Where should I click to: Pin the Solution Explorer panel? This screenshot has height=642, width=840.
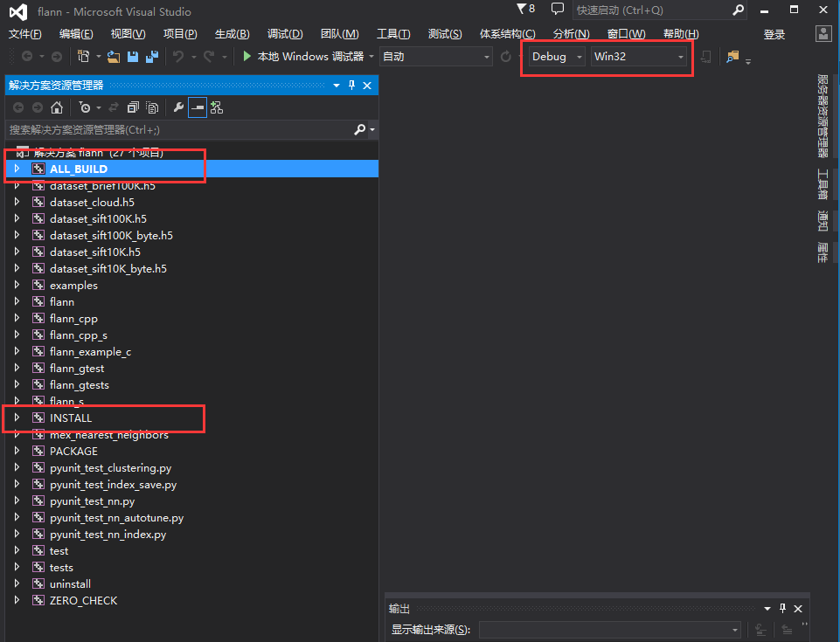[351, 85]
